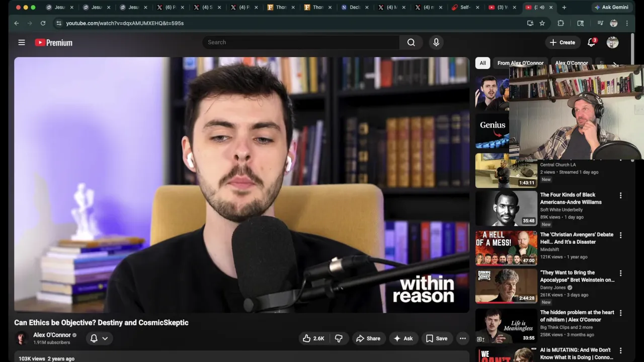Open options for AI is MUTATING video
The height and width of the screenshot is (362, 644).
620,350
